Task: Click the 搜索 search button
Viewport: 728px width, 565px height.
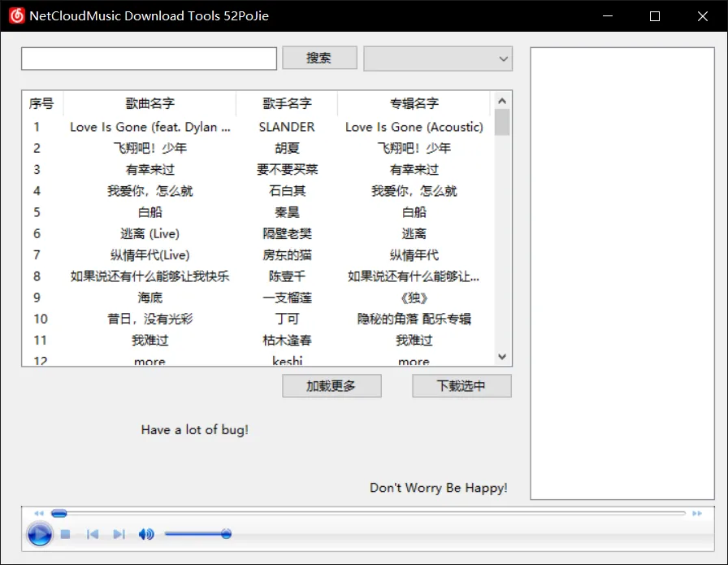Action: tap(319, 58)
